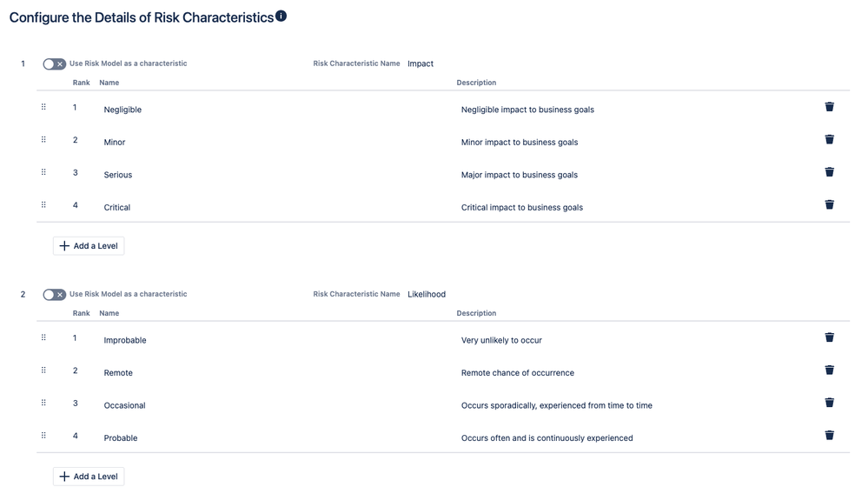Delete the Negligible impact level
Image resolution: width=868 pixels, height=494 pixels.
coord(829,107)
